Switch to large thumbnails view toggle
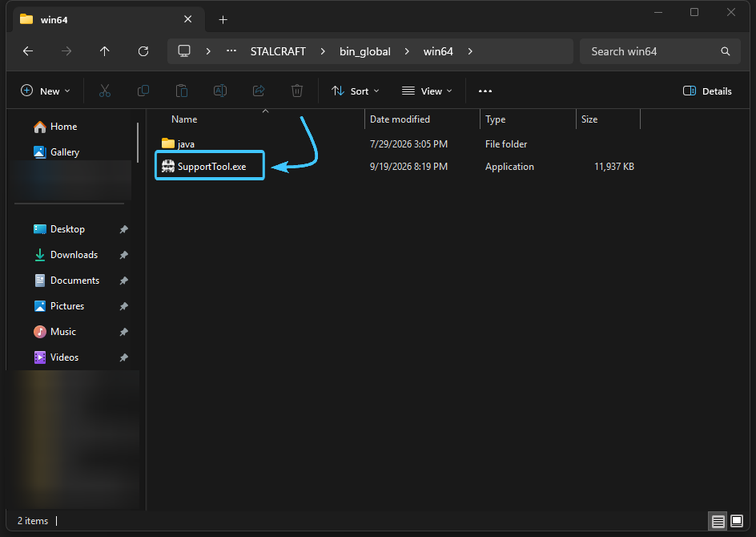Image resolution: width=756 pixels, height=537 pixels. (737, 521)
